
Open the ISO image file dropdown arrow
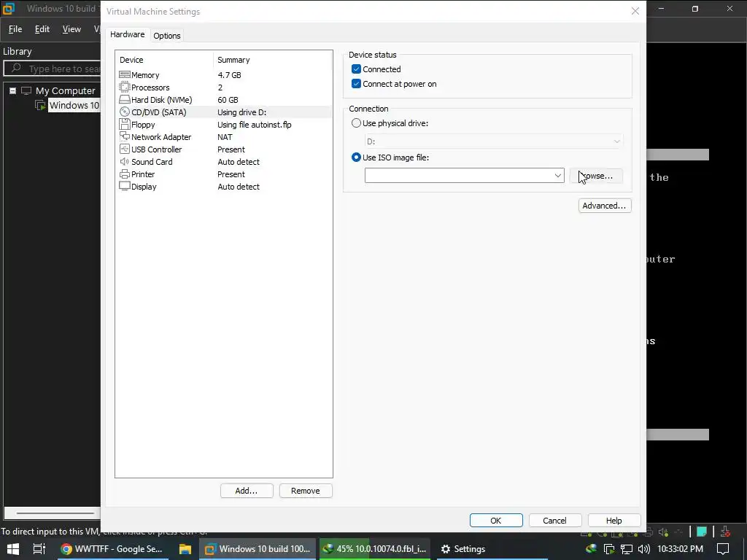[557, 175]
